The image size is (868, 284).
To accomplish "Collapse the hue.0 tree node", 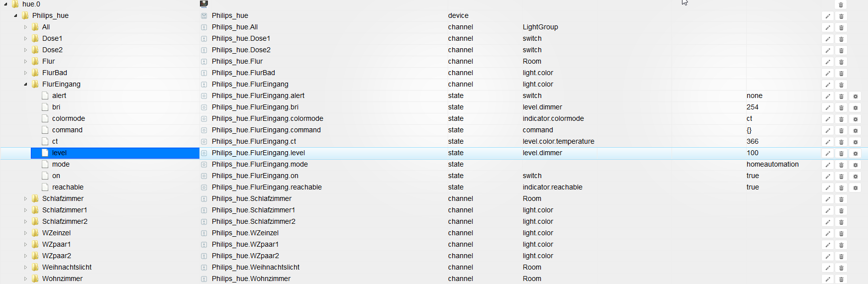I will 5,4.
